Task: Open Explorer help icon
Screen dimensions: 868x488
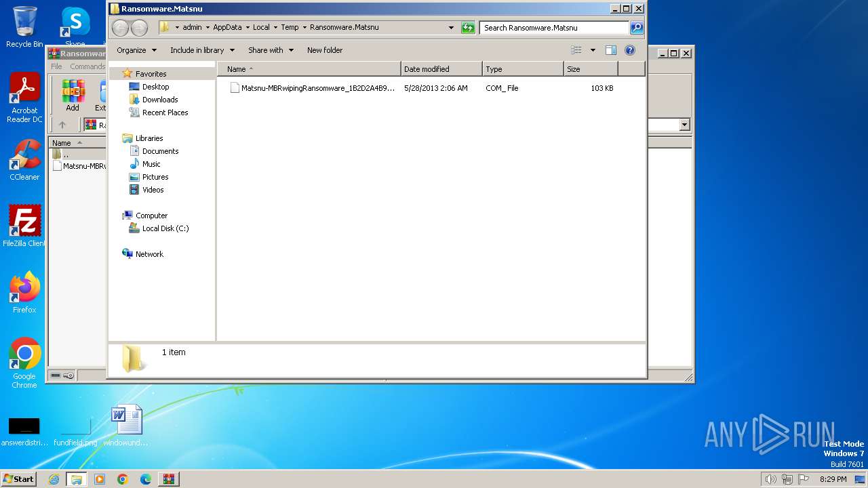Action: pos(629,50)
